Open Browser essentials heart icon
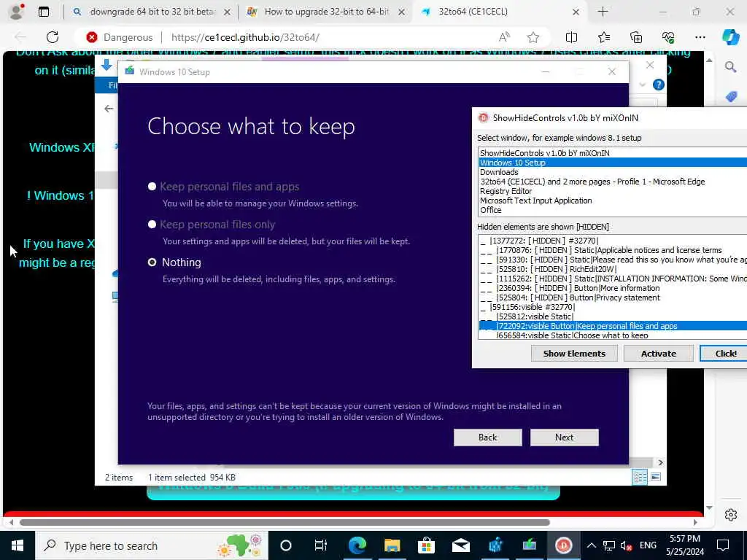 coord(668,37)
